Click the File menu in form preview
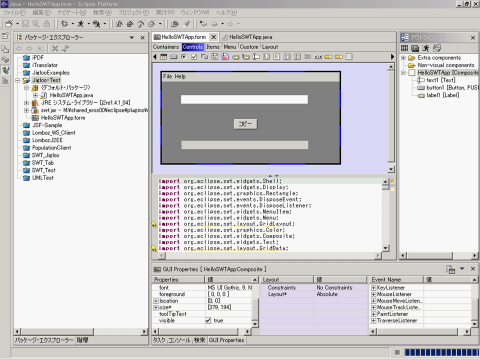 click(x=168, y=76)
